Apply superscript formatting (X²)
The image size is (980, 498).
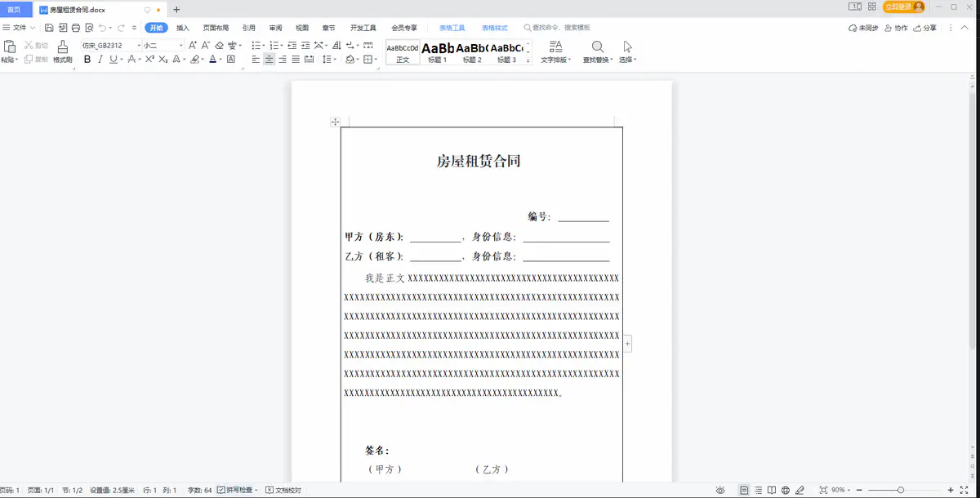click(x=149, y=60)
